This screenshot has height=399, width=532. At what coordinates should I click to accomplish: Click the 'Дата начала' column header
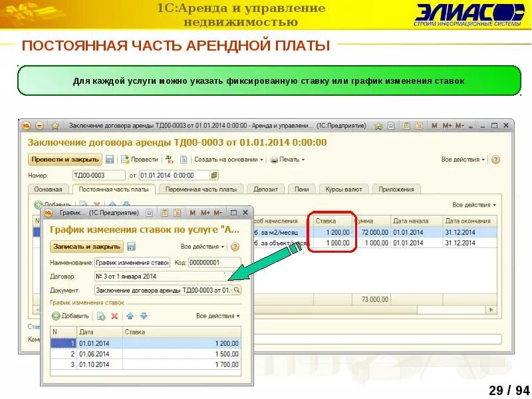416,221
